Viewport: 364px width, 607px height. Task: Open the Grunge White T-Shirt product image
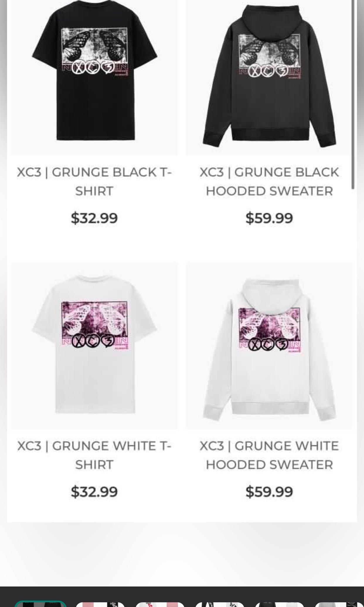[x=94, y=346]
